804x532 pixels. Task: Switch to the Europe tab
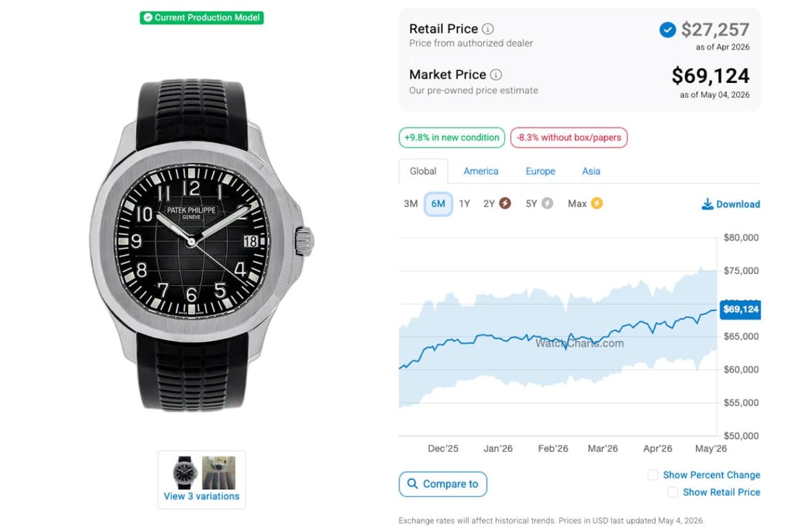[541, 171]
